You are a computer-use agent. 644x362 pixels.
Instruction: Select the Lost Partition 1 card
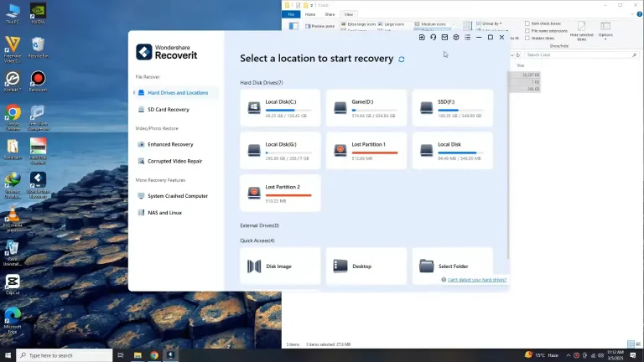coord(366,151)
